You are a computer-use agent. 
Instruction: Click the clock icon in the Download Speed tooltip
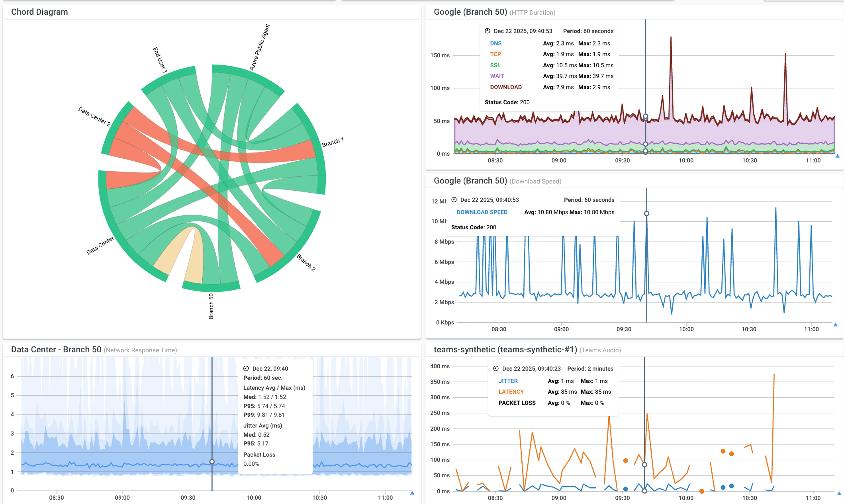click(x=454, y=200)
